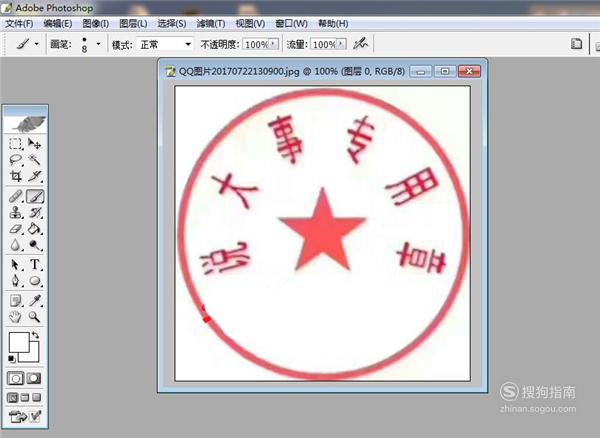This screenshot has width=600, height=438.
Task: Click the red star in the image
Action: click(x=321, y=229)
